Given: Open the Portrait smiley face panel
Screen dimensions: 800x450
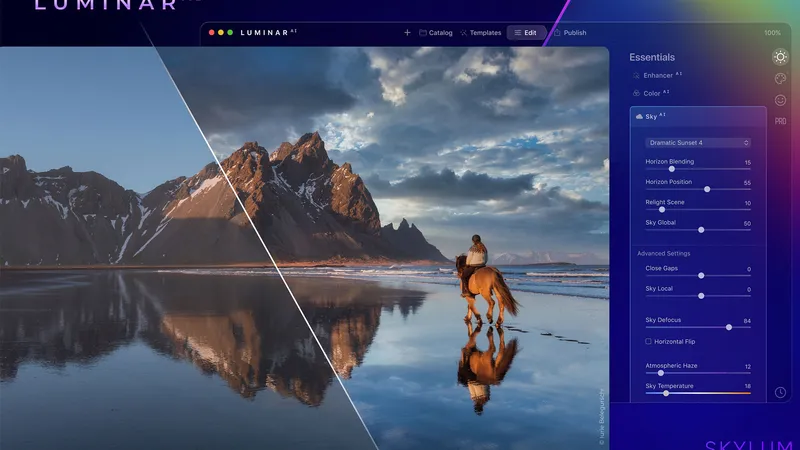Looking at the screenshot, I should coord(780,100).
